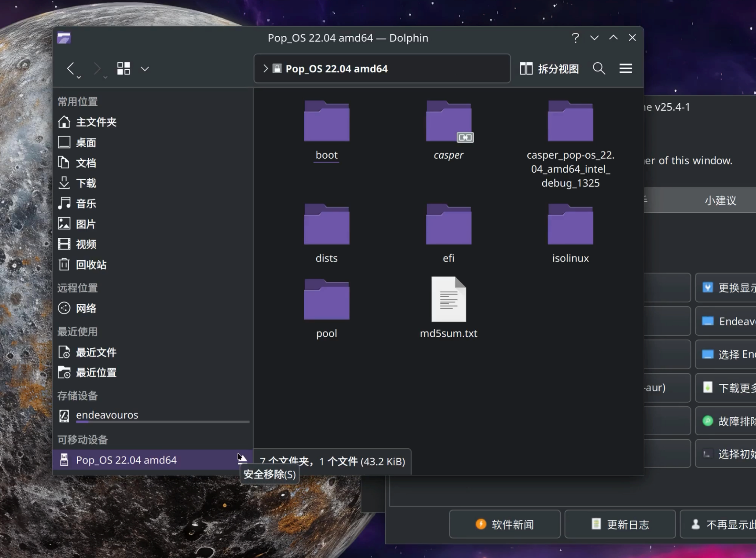Viewport: 756px width, 558px height.
Task: Click the 下载 downloads sidebar entry
Action: (86, 183)
